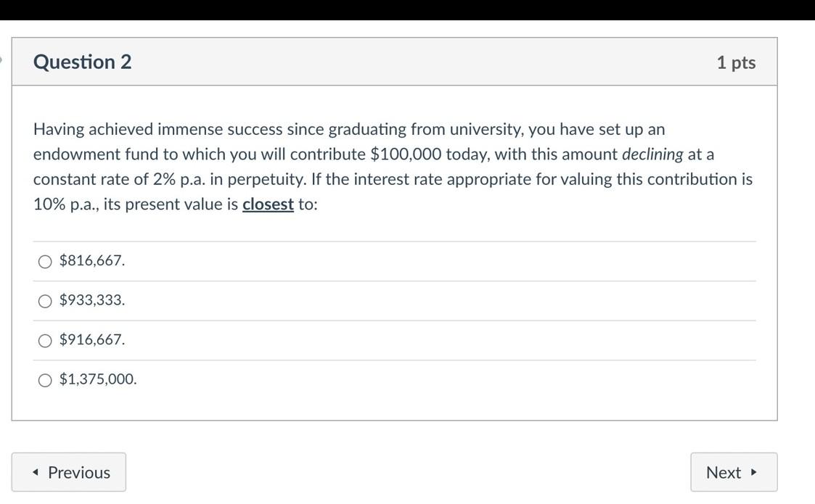This screenshot has width=815, height=504.
Task: Click the $933,333 answer label text
Action: click(x=93, y=299)
